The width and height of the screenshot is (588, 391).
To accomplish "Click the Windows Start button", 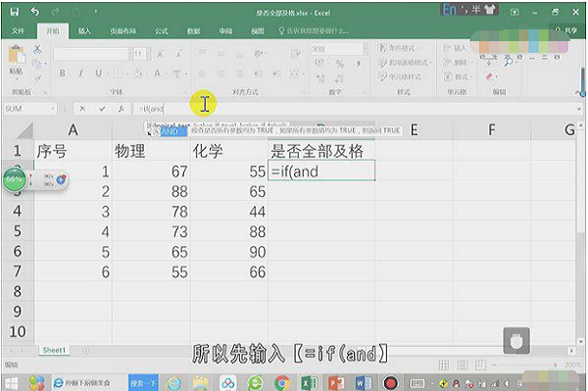I will (x=10, y=383).
